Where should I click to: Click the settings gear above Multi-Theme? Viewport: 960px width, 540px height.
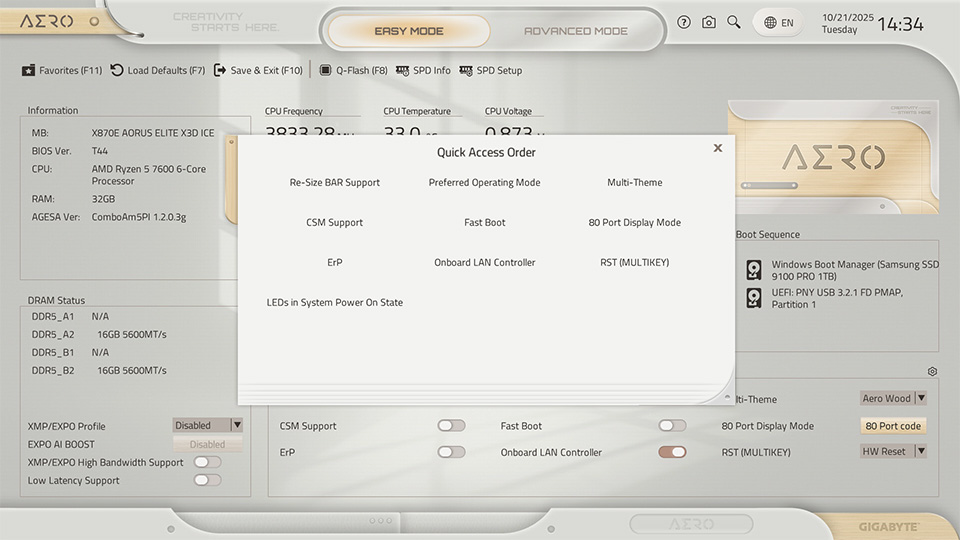click(x=932, y=371)
